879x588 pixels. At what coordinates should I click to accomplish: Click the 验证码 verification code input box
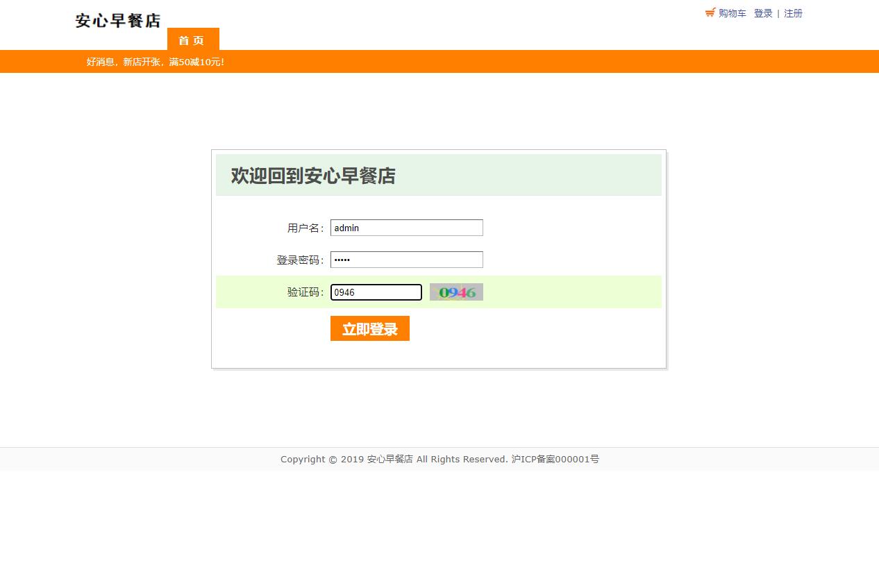click(x=376, y=292)
